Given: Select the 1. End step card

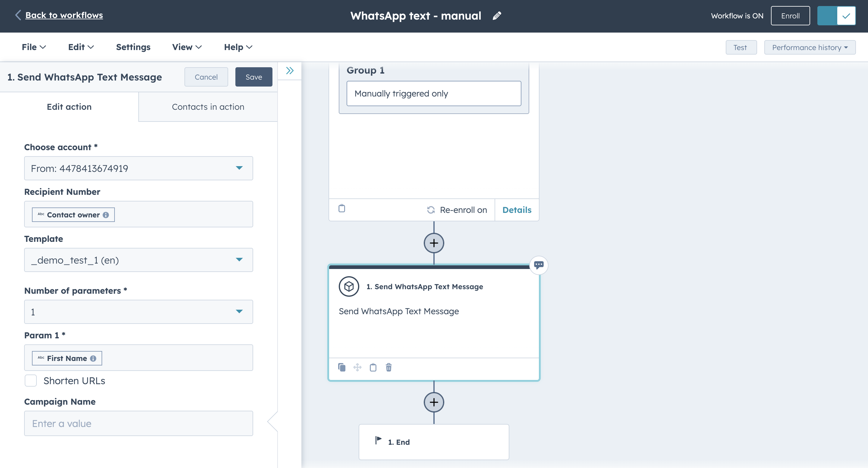Looking at the screenshot, I should tap(434, 442).
